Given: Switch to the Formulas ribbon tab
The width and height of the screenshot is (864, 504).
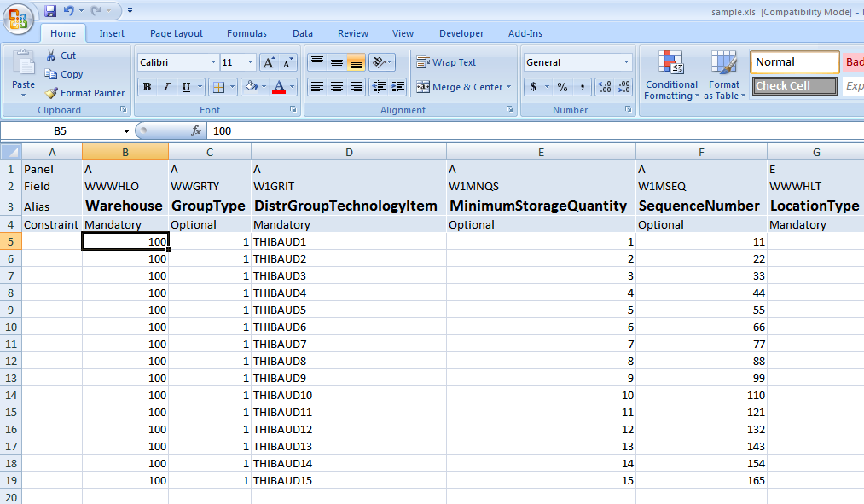Looking at the screenshot, I should click(x=246, y=33).
